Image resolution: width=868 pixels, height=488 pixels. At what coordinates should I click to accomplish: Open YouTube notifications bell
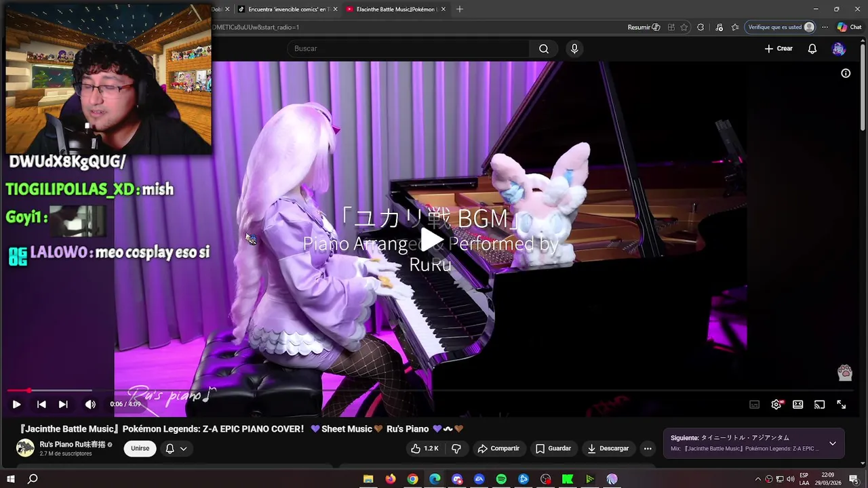812,49
